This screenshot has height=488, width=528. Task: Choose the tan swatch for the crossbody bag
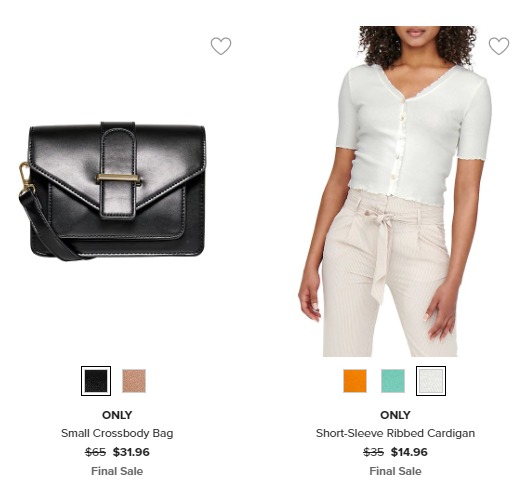point(134,381)
